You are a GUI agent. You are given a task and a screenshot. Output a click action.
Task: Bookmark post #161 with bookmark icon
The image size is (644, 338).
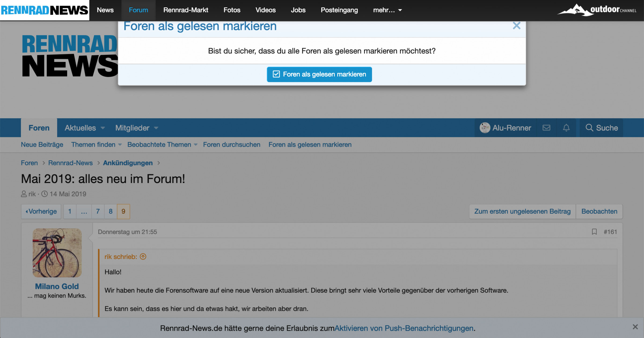click(x=594, y=232)
